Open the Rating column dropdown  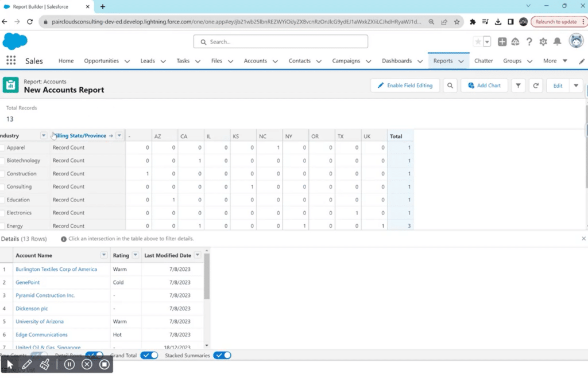136,255
